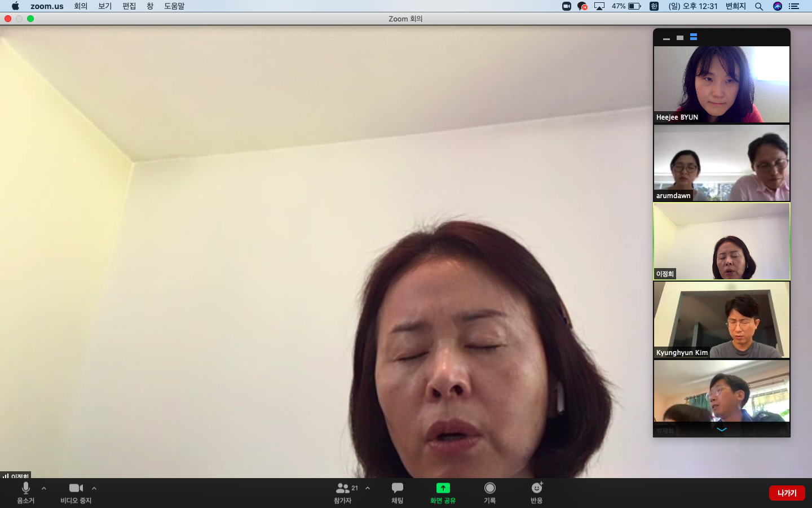Viewport: 812px width, 508px height.
Task: Start recording with 기록 button
Action: tap(489, 493)
